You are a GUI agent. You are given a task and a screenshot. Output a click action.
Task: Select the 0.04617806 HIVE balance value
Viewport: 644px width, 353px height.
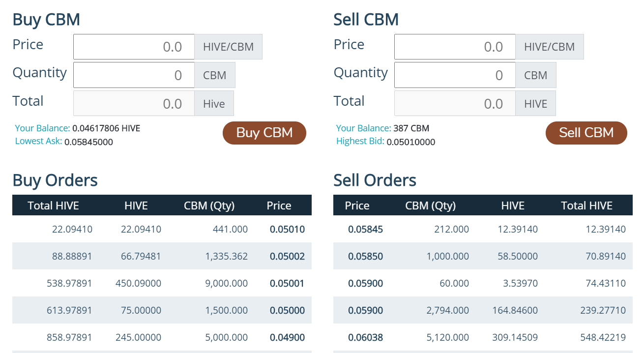[106, 128]
